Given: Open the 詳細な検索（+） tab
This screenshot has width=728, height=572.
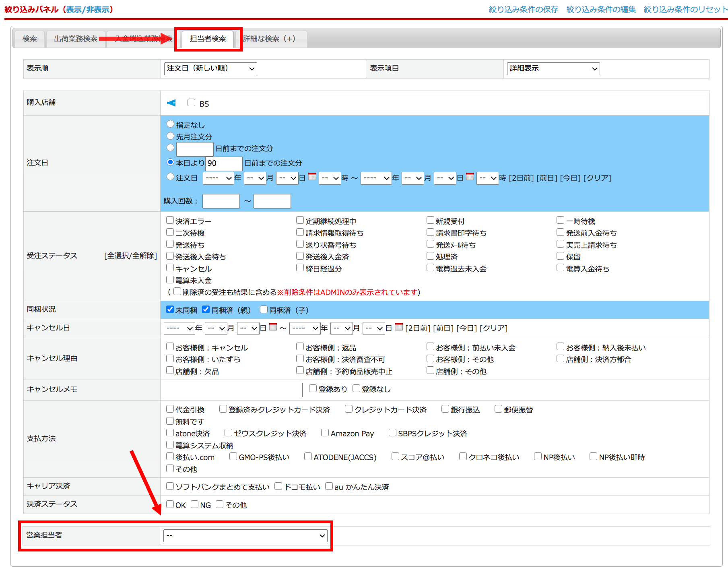Looking at the screenshot, I should click(x=270, y=39).
